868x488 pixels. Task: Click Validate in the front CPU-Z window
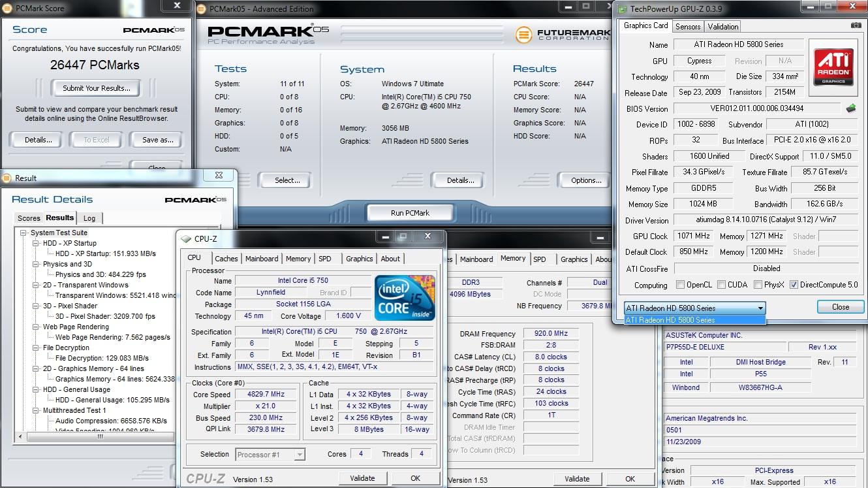pos(362,478)
